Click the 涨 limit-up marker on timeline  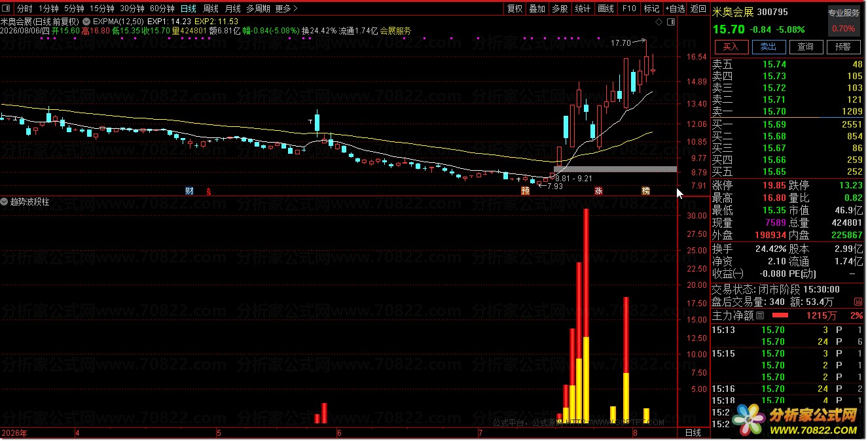coord(598,191)
